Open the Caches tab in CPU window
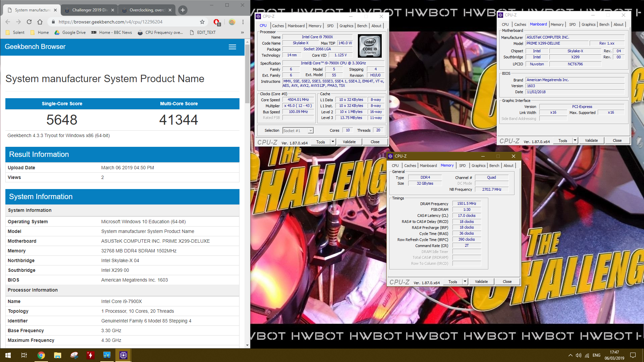 click(278, 26)
